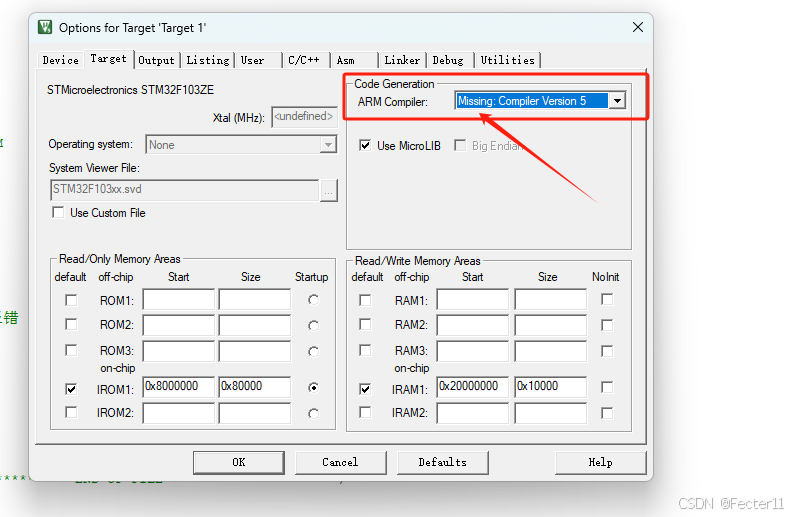
Task: Edit the IRAM1 Size value 0x10000
Action: click(x=551, y=387)
